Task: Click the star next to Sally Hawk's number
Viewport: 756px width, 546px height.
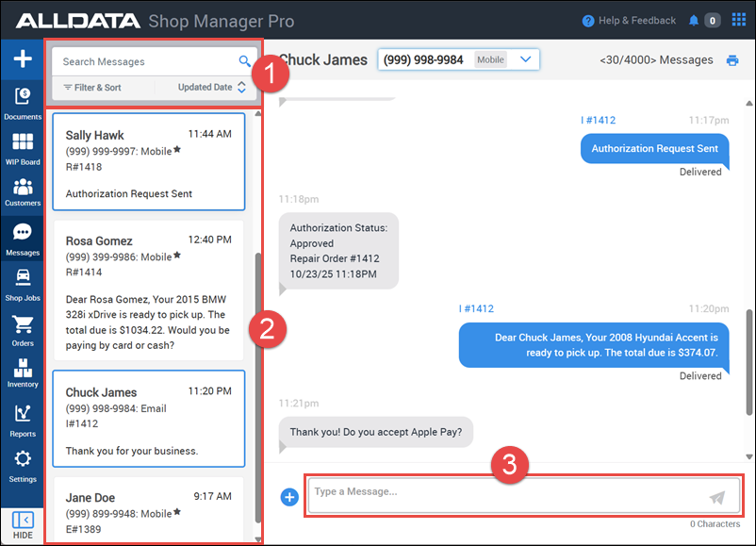Action: (x=177, y=150)
